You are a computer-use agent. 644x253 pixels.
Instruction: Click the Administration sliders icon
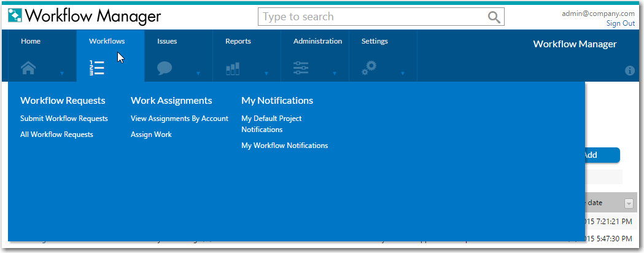tap(301, 68)
